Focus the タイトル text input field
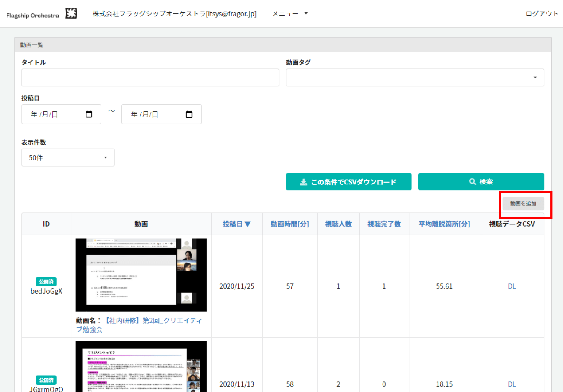Screen dimensions: 563x392 (150, 78)
